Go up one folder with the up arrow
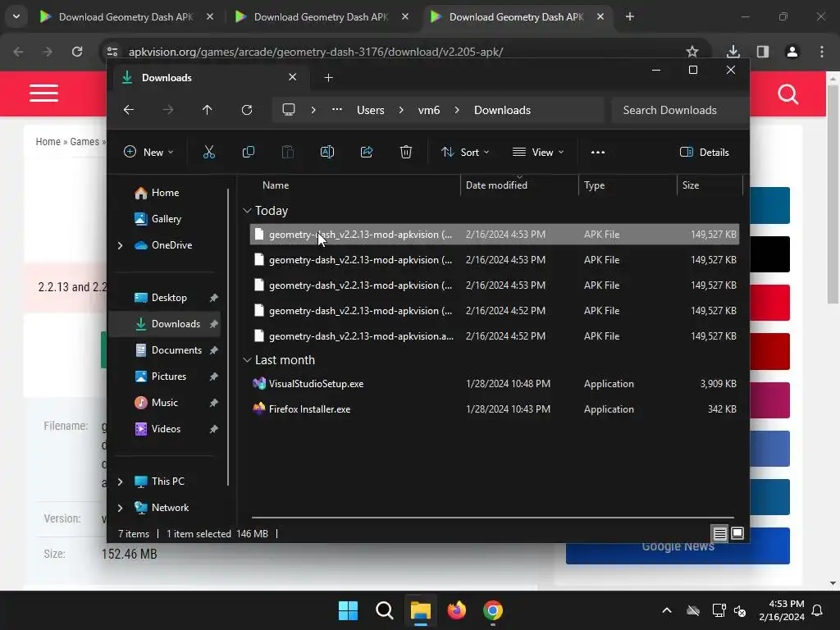The width and height of the screenshot is (840, 630). pyautogui.click(x=208, y=110)
